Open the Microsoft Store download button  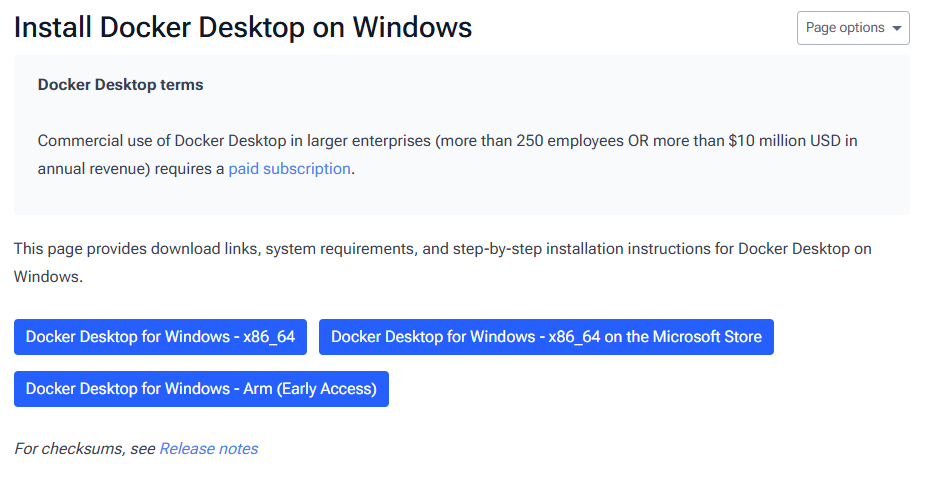click(x=546, y=337)
